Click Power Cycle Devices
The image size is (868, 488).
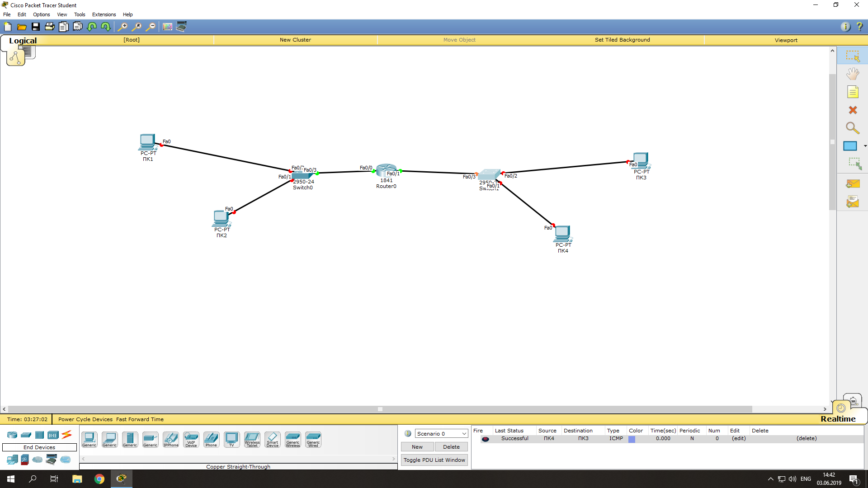85,419
